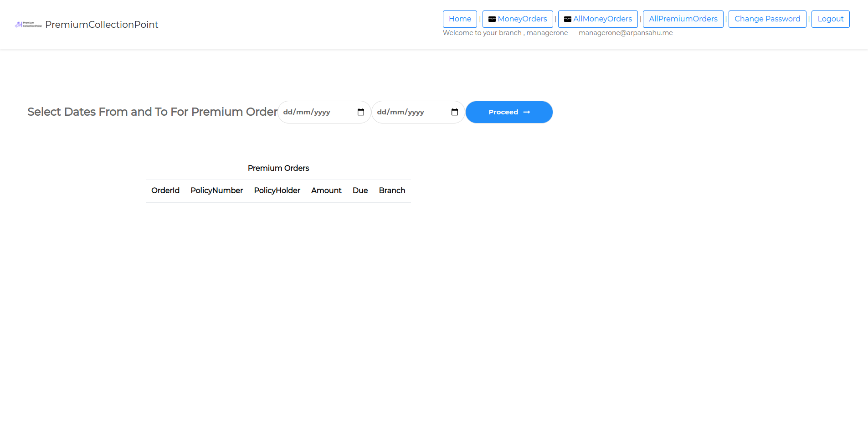868x432 pixels.
Task: Open the MoneyOrders page
Action: [522, 19]
